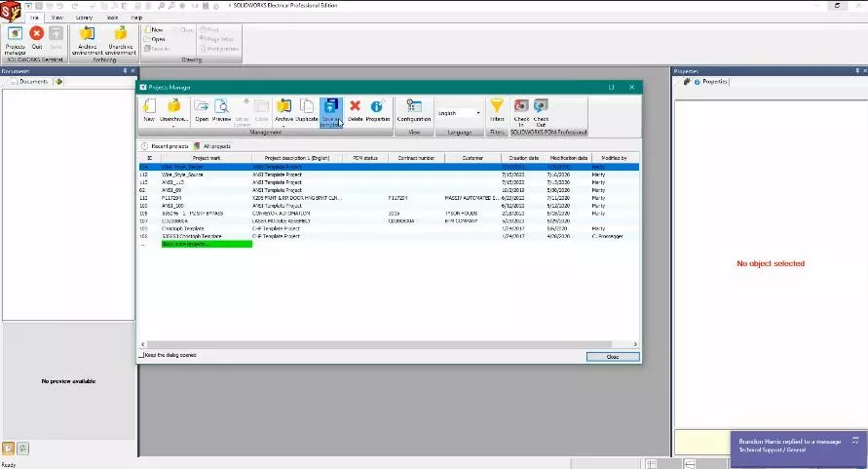Sort by Contract number column header
This screenshot has width=868, height=469.
click(x=416, y=158)
